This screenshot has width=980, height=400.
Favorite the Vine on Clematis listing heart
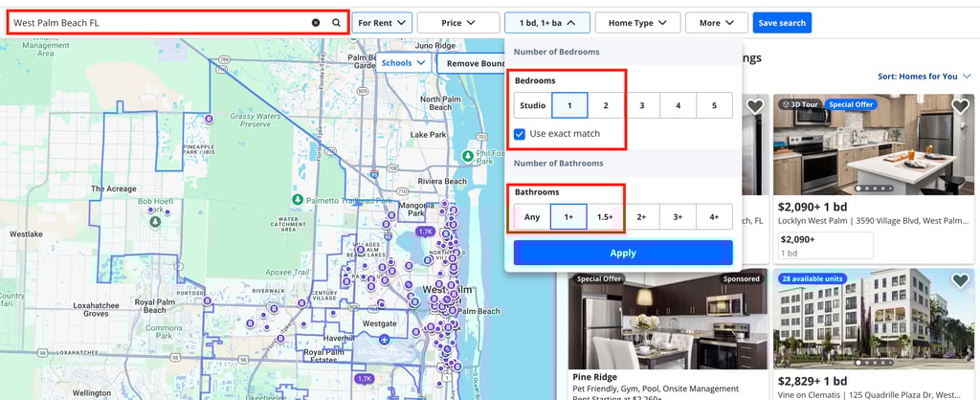click(x=960, y=281)
